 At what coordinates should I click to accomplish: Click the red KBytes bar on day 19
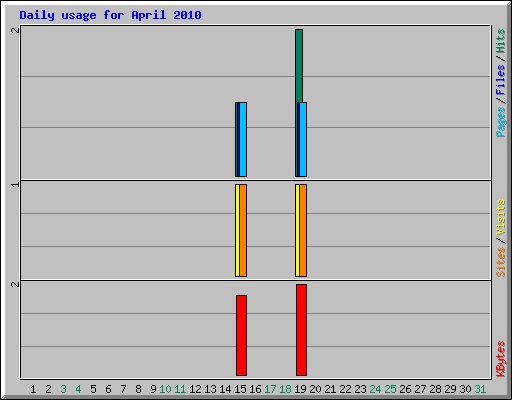tap(301, 330)
